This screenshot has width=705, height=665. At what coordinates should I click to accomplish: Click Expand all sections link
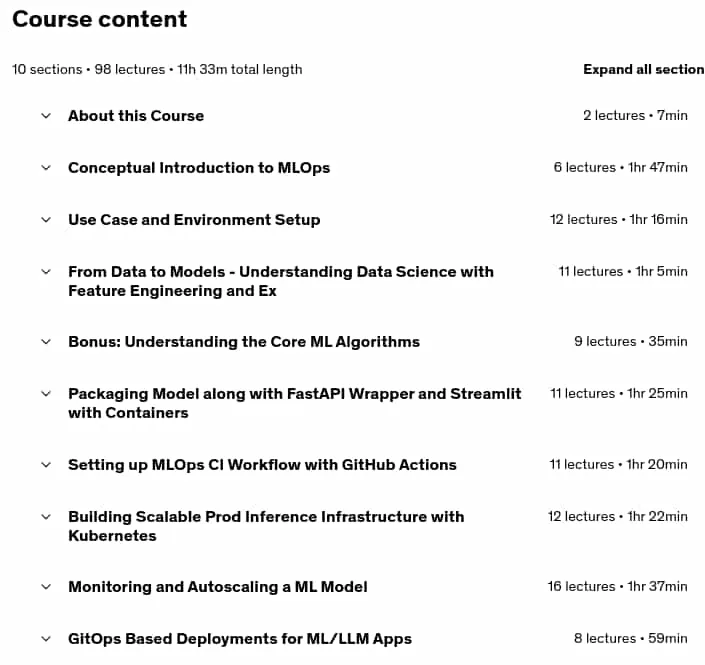point(644,69)
